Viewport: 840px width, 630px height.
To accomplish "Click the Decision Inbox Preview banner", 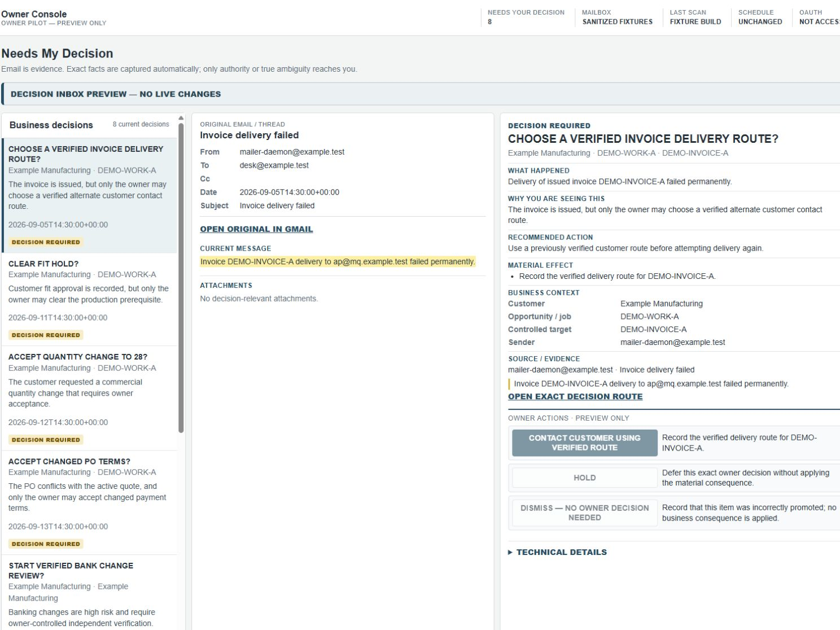I will 421,94.
